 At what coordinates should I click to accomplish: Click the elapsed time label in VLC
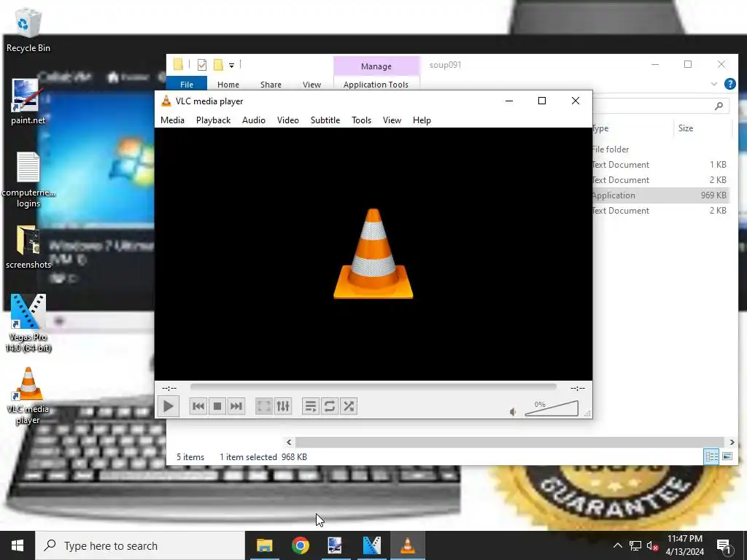tap(169, 388)
